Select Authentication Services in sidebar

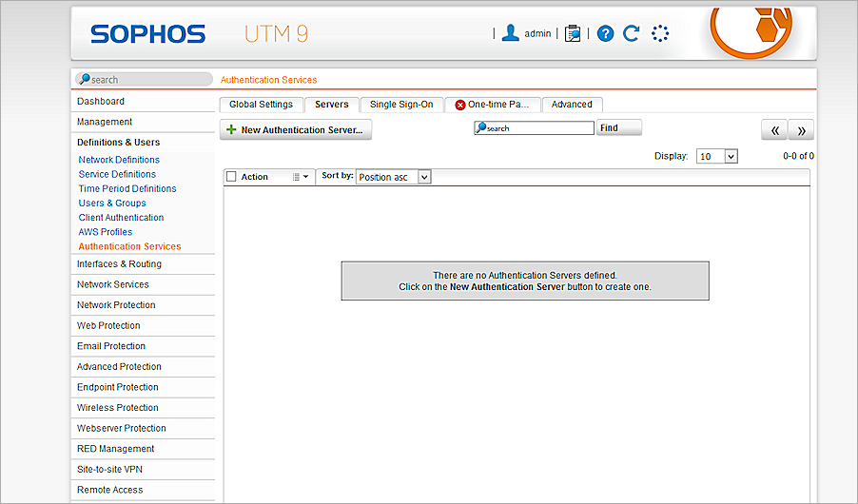(x=129, y=247)
